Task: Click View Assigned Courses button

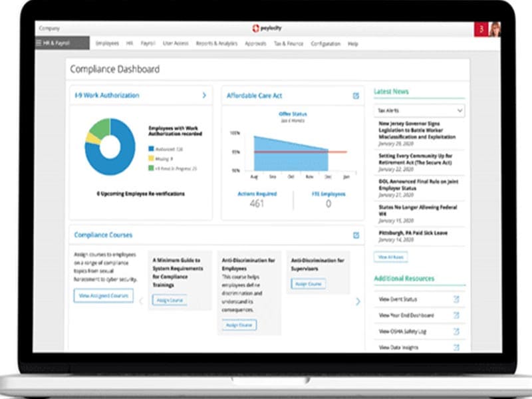Action: point(103,296)
